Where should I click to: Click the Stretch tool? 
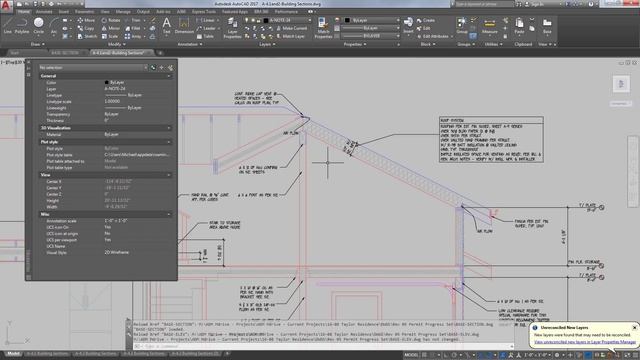pyautogui.click(x=87, y=36)
